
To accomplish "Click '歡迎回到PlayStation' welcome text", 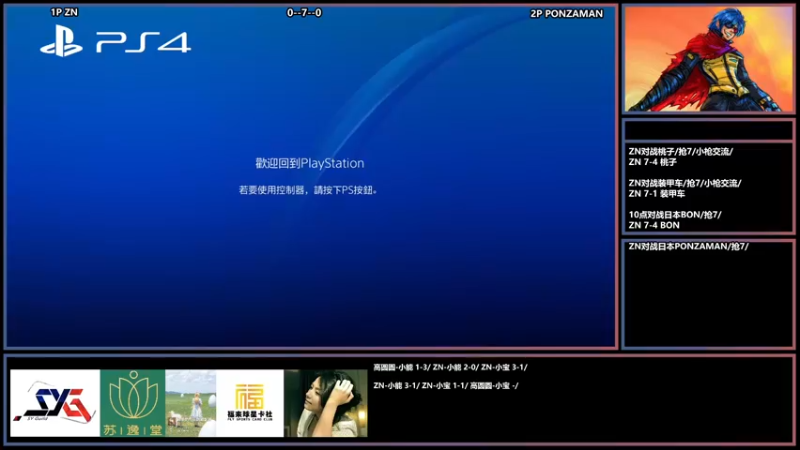I will (310, 163).
